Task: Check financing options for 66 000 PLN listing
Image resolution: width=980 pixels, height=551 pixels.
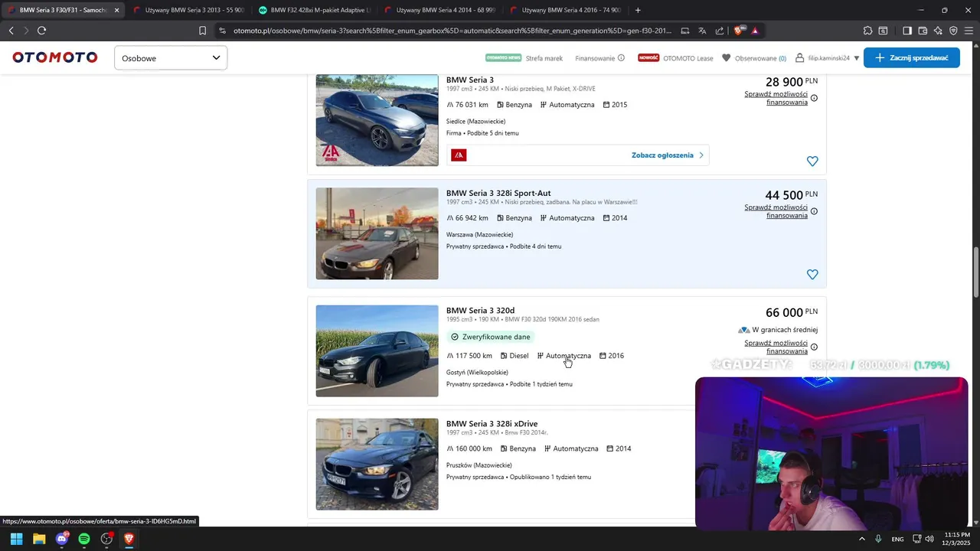Action: tap(776, 347)
